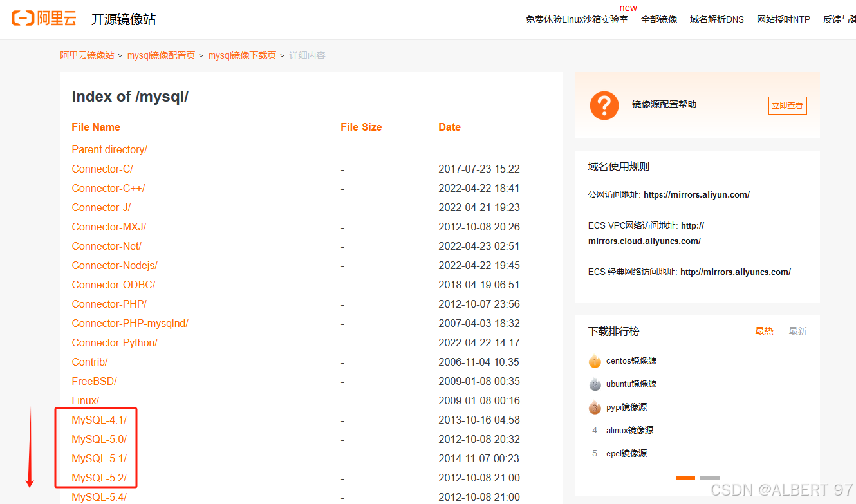This screenshot has width=856, height=504.
Task: Open alinux镜像源 in download ranking
Action: pos(629,430)
